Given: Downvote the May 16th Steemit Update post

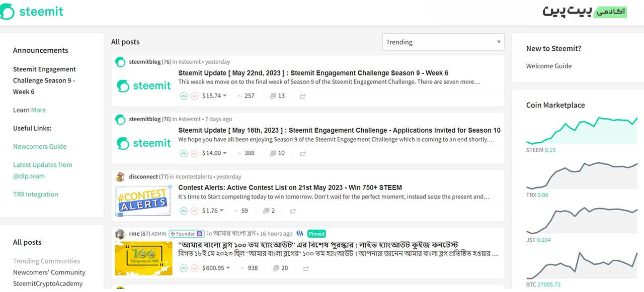Looking at the screenshot, I should [x=195, y=153].
